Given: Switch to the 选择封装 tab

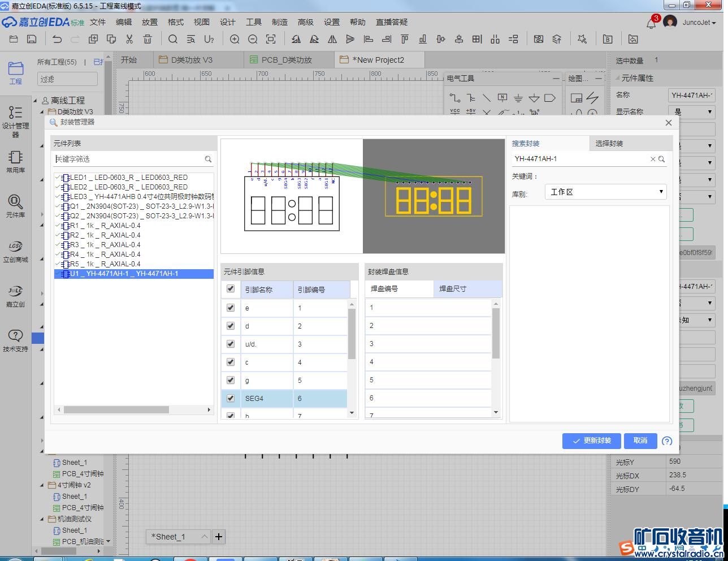Looking at the screenshot, I should pos(609,144).
